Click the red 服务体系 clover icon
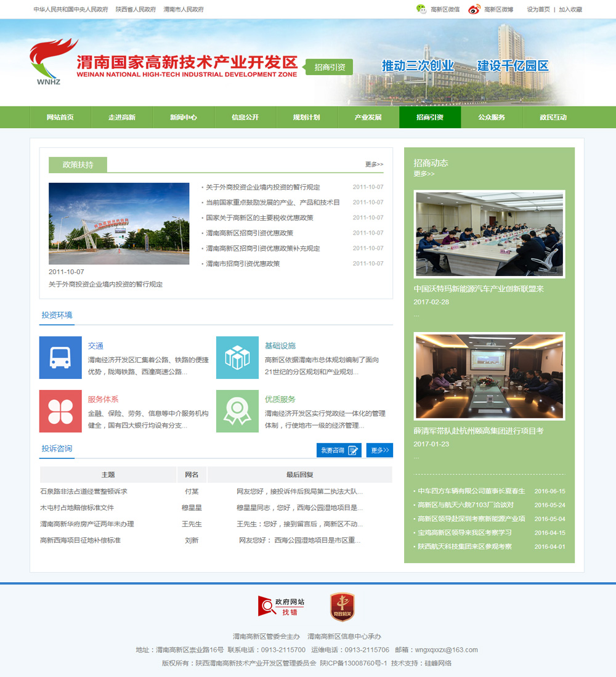 (60, 411)
